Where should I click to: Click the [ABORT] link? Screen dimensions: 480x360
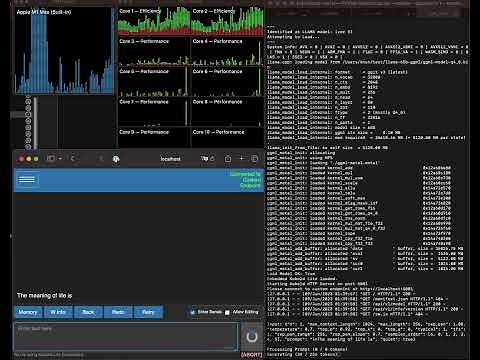(252, 355)
